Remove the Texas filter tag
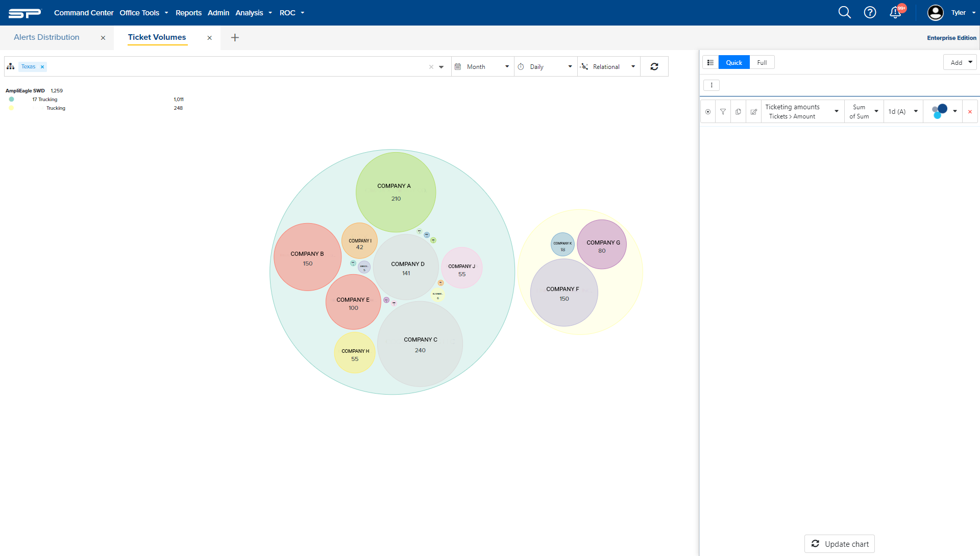The image size is (980, 556). click(x=42, y=67)
